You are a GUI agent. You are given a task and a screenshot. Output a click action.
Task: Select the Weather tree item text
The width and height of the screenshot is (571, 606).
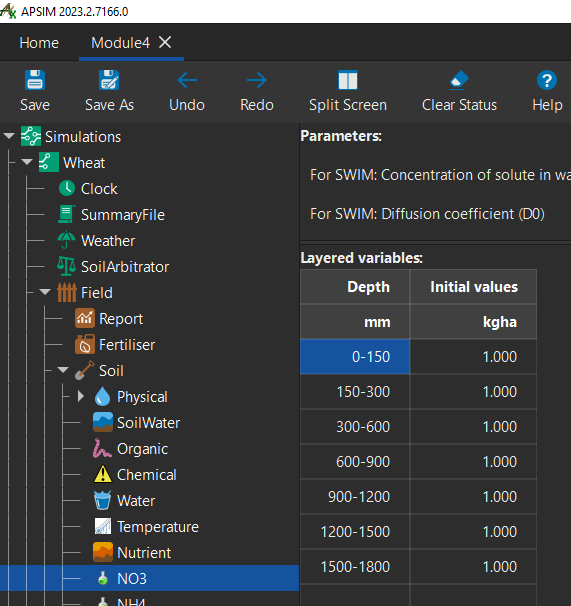click(x=108, y=241)
